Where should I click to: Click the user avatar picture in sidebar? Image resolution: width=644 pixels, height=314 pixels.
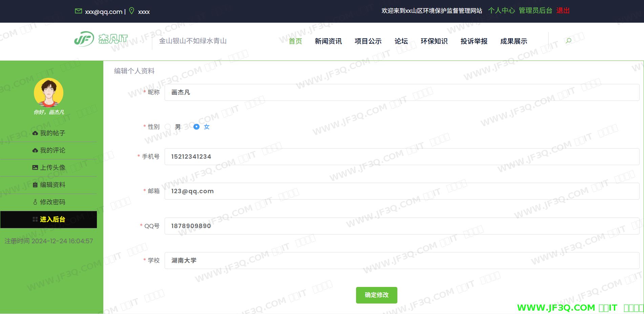pos(49,92)
